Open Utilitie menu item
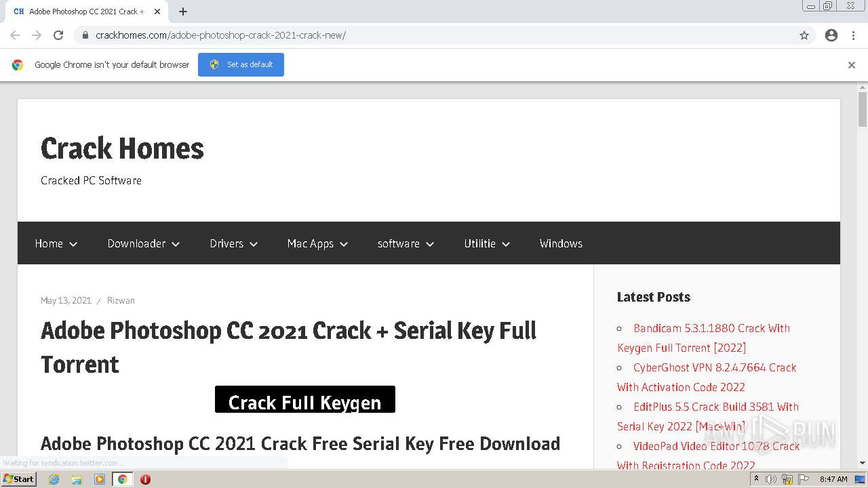This screenshot has width=868, height=488. tap(479, 243)
